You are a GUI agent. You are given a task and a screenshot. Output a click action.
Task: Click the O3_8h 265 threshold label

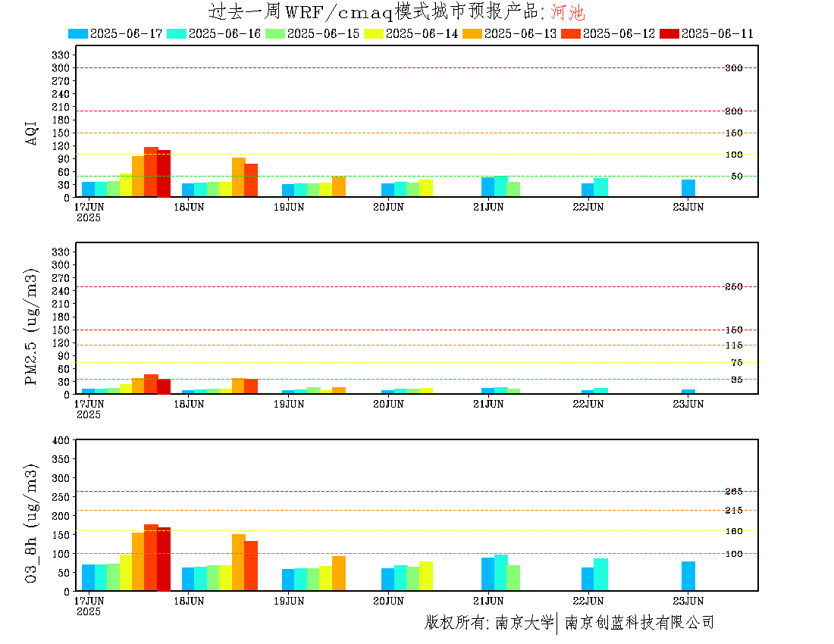pos(734,492)
